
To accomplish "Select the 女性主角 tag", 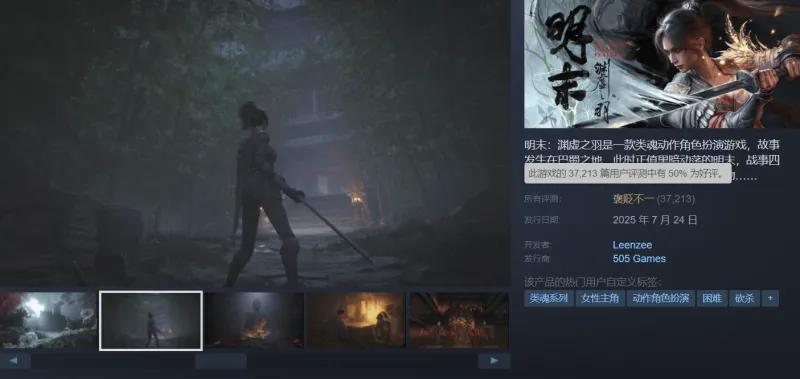I will point(600,298).
